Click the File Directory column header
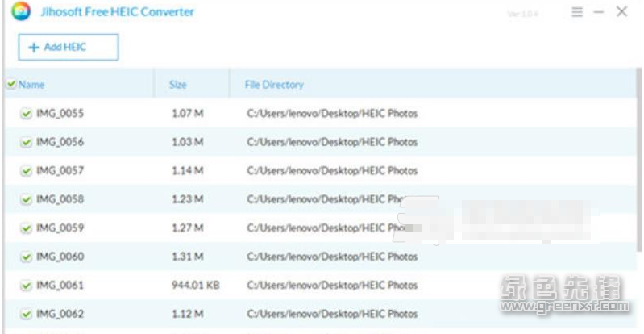 [274, 85]
